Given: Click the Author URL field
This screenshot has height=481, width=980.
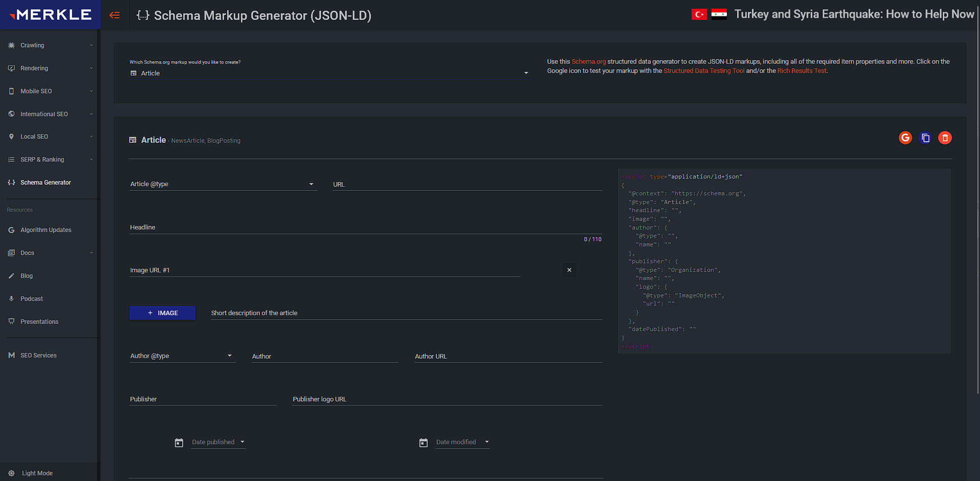Looking at the screenshot, I should coord(508,356).
